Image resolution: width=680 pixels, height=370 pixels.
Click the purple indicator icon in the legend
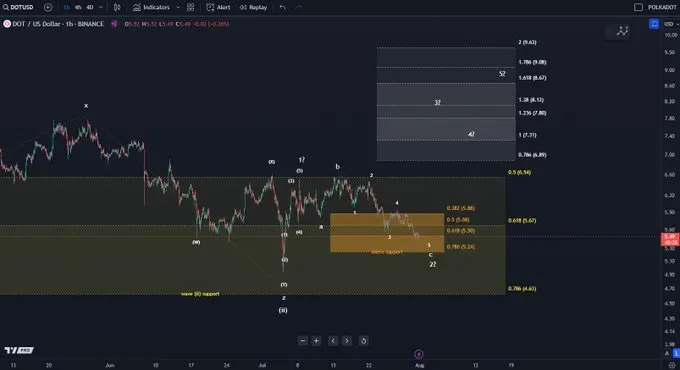pyautogui.click(x=114, y=24)
